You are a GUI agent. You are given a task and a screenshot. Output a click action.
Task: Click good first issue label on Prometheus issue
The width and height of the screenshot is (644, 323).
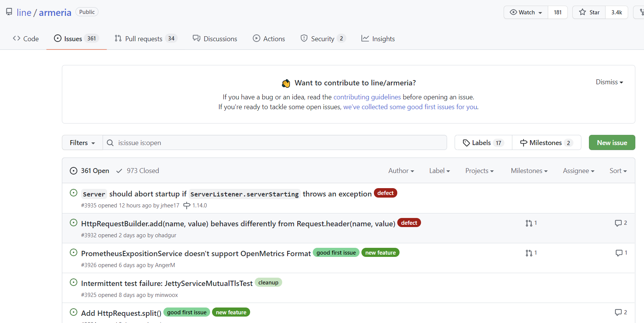(x=336, y=253)
